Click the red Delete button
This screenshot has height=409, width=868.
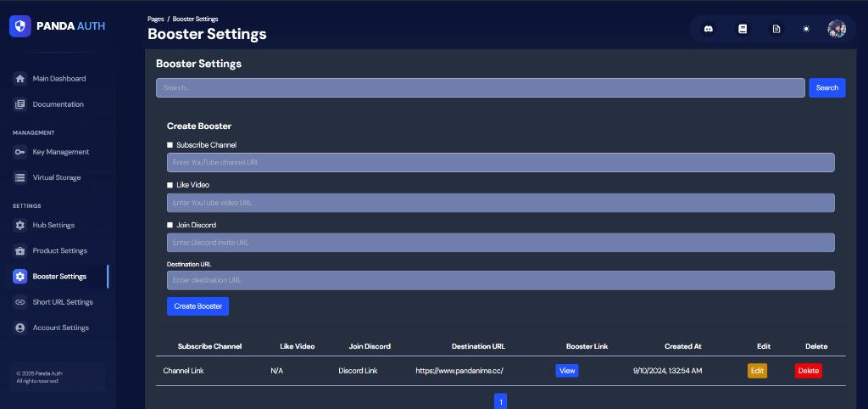[808, 371]
